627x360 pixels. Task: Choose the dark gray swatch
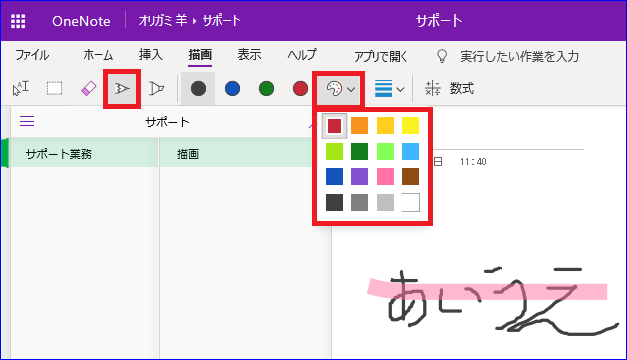pyautogui.click(x=334, y=202)
